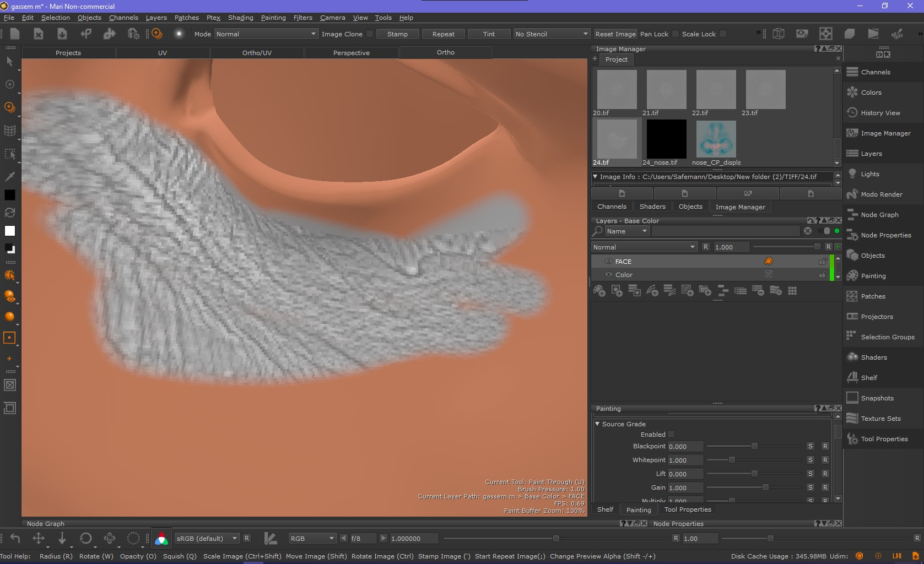Adjust the Blackpoint slider

(754, 446)
